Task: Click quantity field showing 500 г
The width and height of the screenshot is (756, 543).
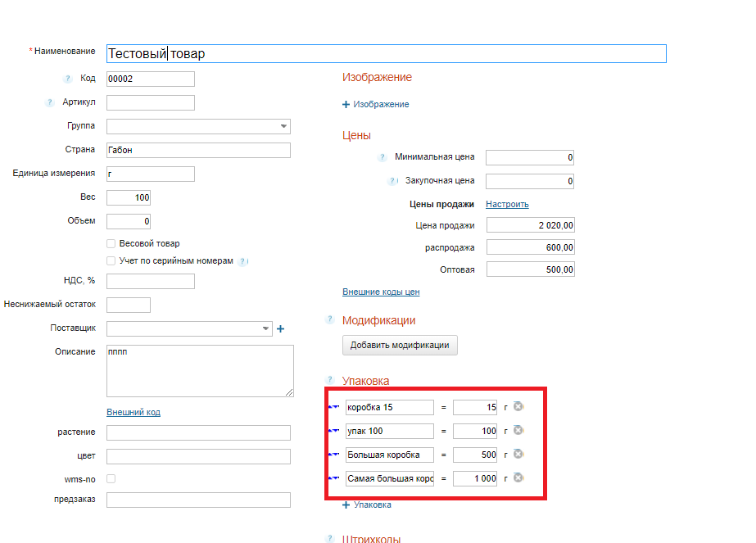Action: tap(475, 455)
